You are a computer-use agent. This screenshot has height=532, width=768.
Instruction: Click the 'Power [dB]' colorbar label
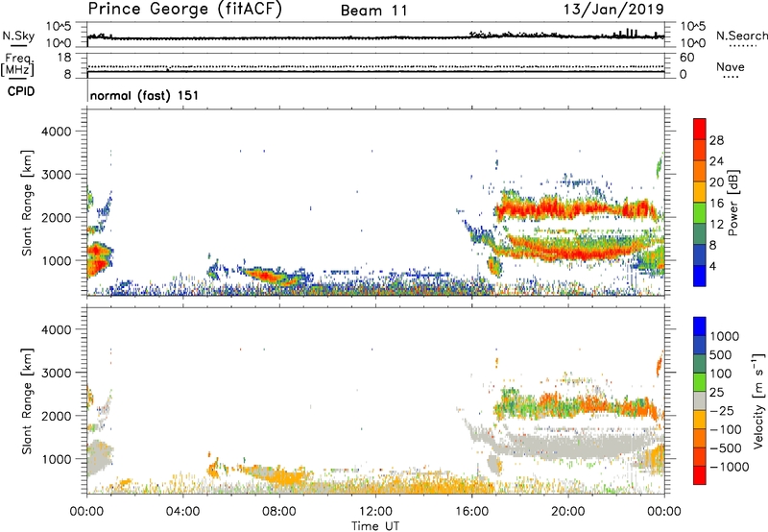click(733, 203)
